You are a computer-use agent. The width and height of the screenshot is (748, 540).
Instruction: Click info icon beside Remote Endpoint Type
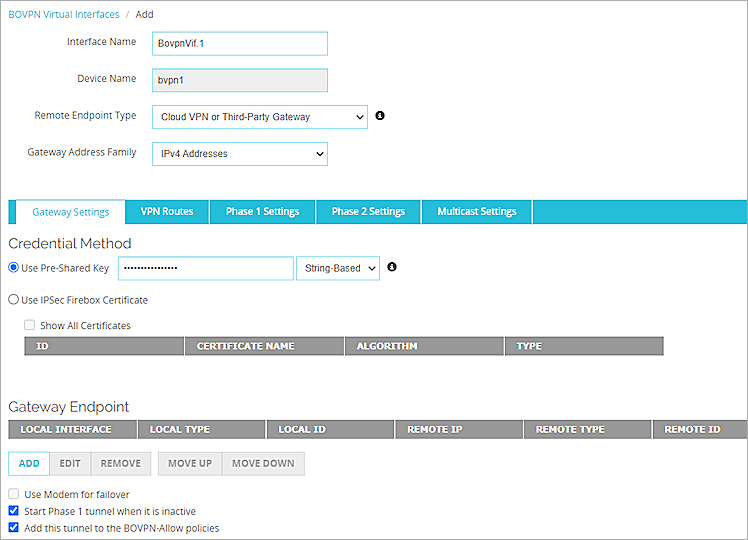(380, 116)
